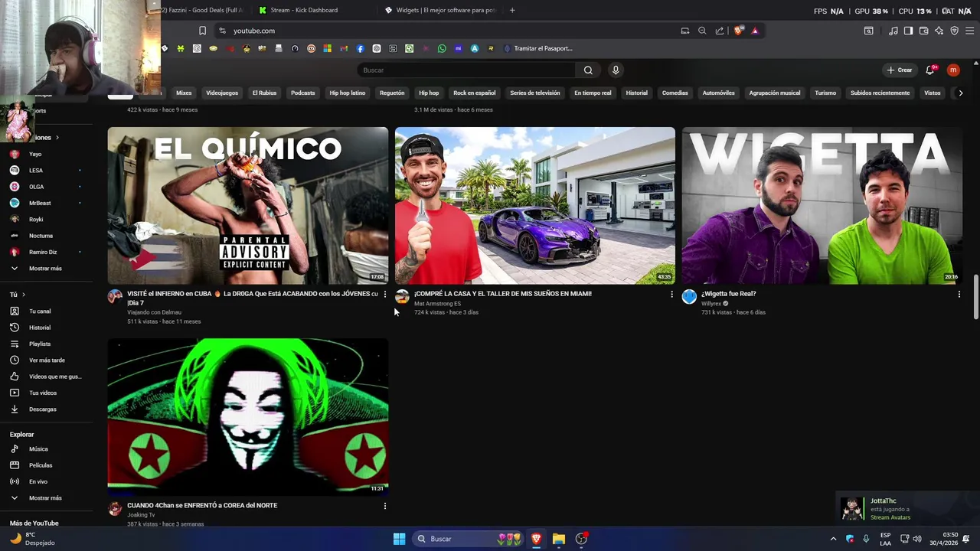This screenshot has width=980, height=551.
Task: Open the Mat Armstrong ES channel name
Action: click(437, 304)
